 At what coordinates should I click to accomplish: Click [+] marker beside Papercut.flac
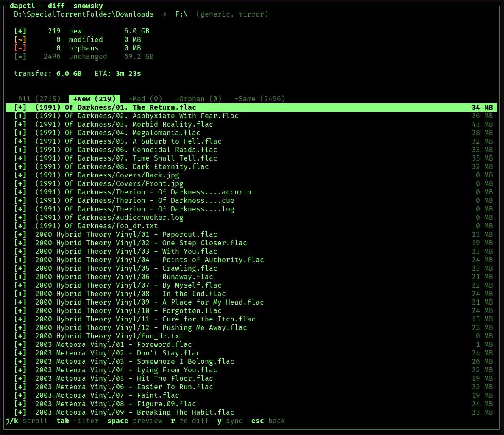click(20, 235)
